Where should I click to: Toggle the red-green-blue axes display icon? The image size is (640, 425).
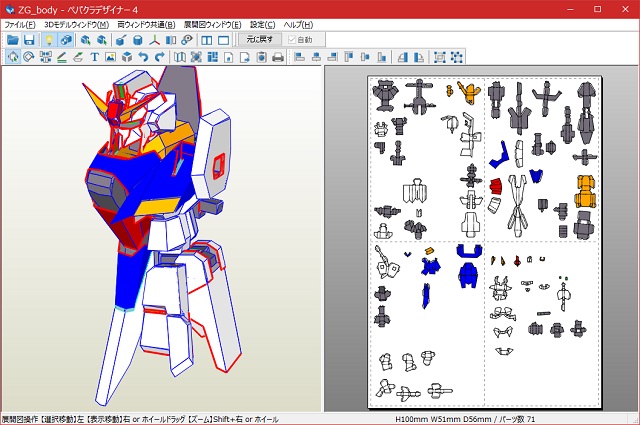tap(154, 40)
